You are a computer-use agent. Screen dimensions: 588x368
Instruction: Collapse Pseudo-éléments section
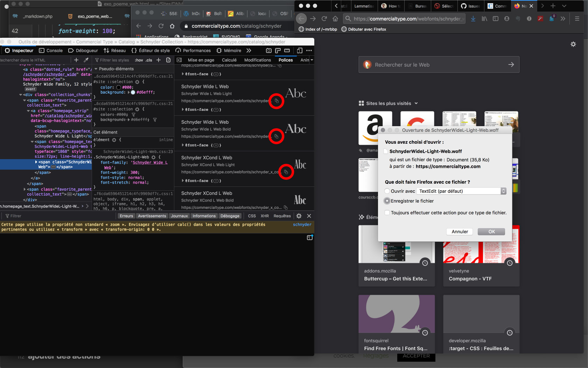(96, 69)
